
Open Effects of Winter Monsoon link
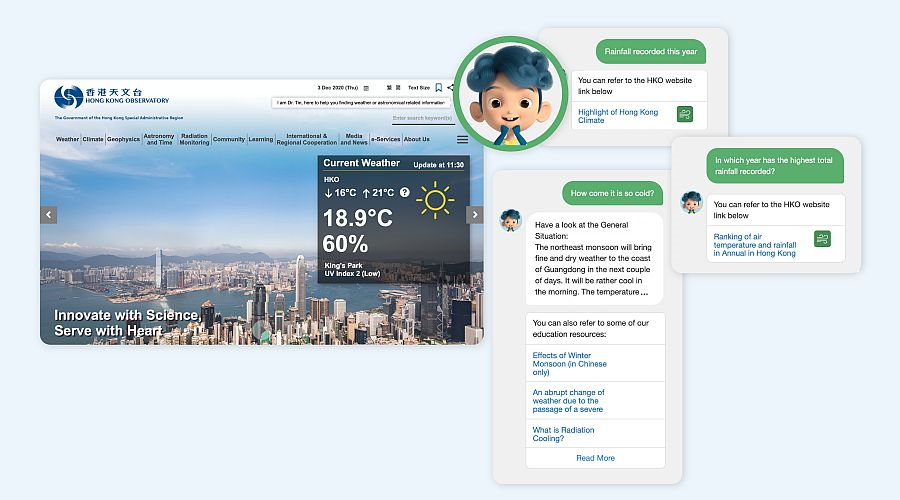coord(569,363)
